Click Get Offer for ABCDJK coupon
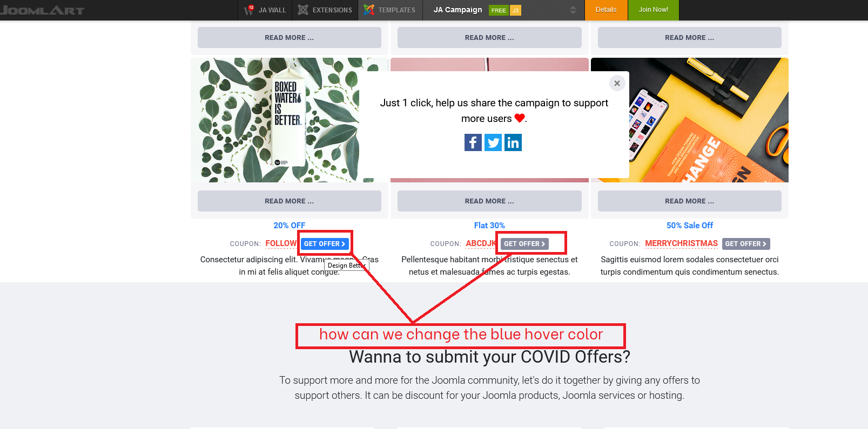This screenshot has width=868, height=429. (x=524, y=244)
